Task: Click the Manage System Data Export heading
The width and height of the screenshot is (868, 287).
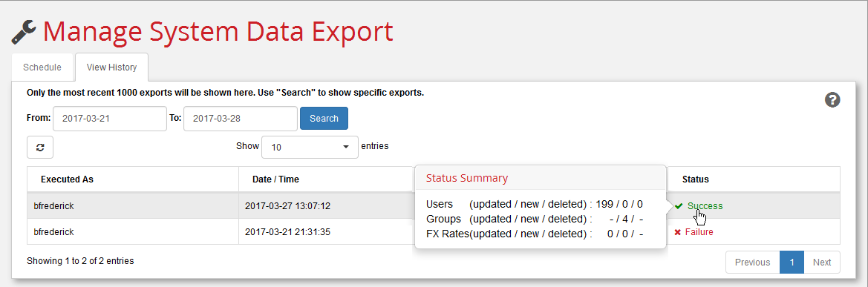Action: coord(218,32)
